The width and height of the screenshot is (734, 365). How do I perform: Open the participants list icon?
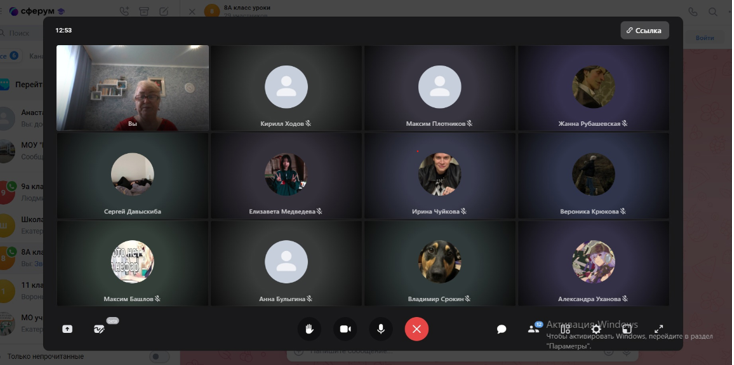point(533,329)
